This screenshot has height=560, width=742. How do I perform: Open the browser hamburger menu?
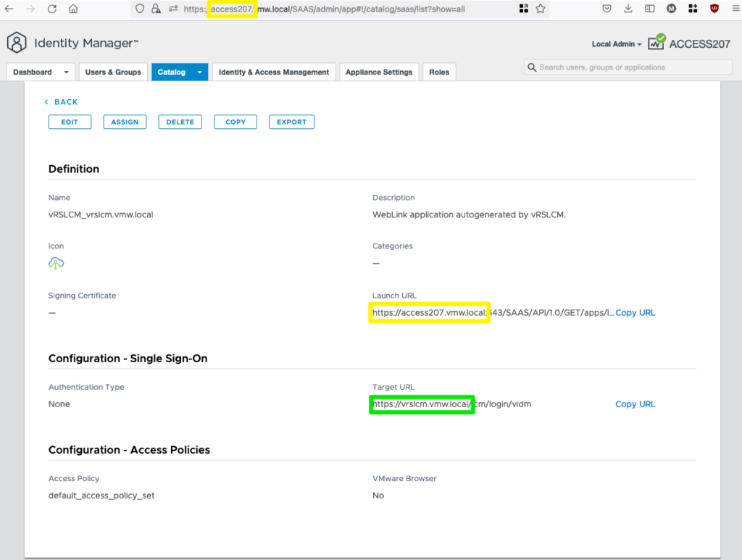click(x=736, y=9)
